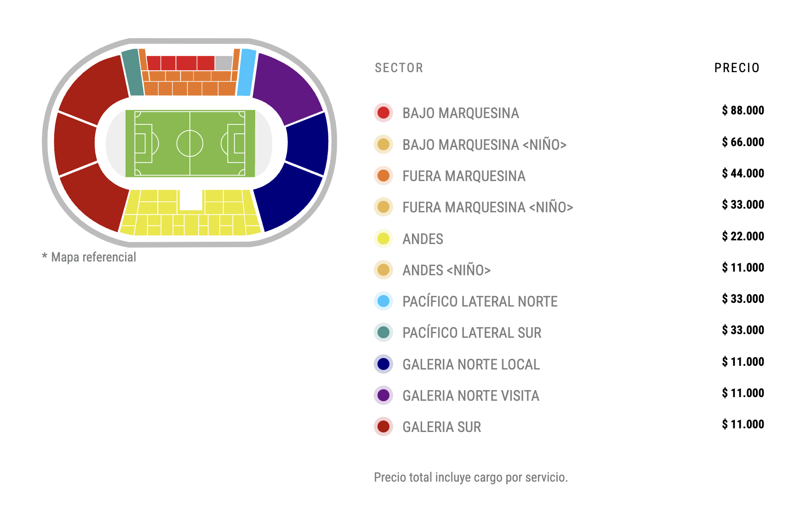Select the yellow Andes legend dot
The height and width of the screenshot is (523, 812).
tap(383, 239)
